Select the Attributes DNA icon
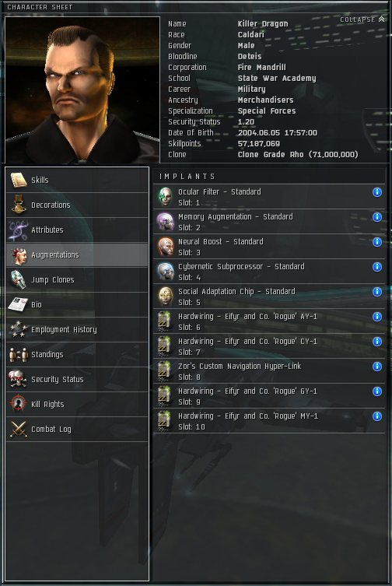Image resolution: width=392 pixels, height=586 pixels. pyautogui.click(x=19, y=230)
